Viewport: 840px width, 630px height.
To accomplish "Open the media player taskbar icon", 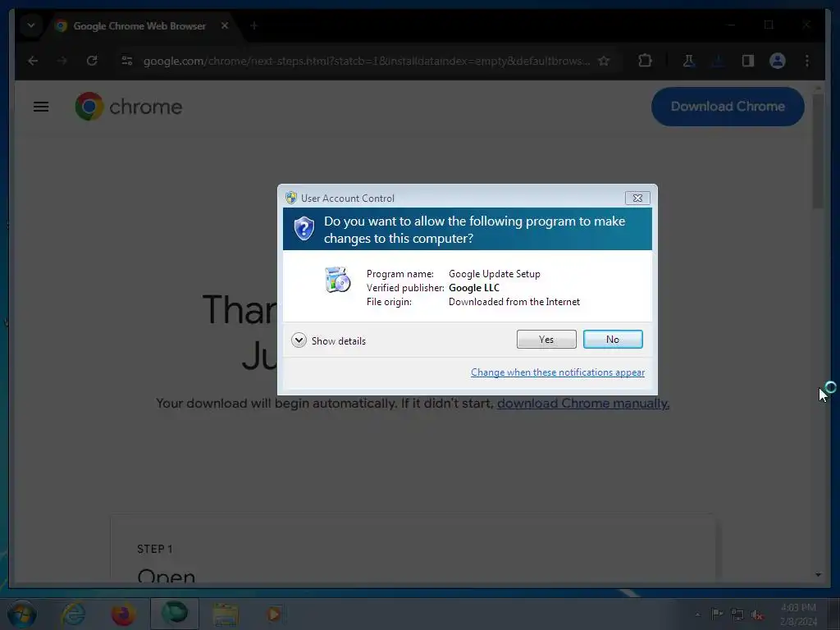I will tap(274, 614).
